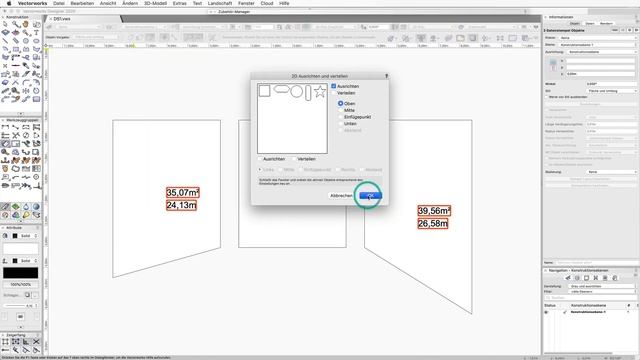The width and height of the screenshot is (640, 360).
Task: Open fill style Solid dropdown in Attribute
Action: pyautogui.click(x=29, y=236)
